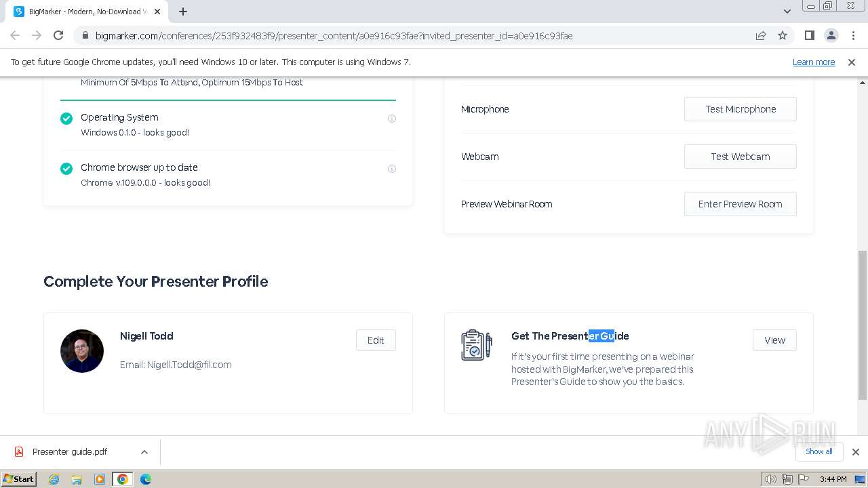Click the Operating System green check icon
Viewport: 868px width, 488px height.
66,119
